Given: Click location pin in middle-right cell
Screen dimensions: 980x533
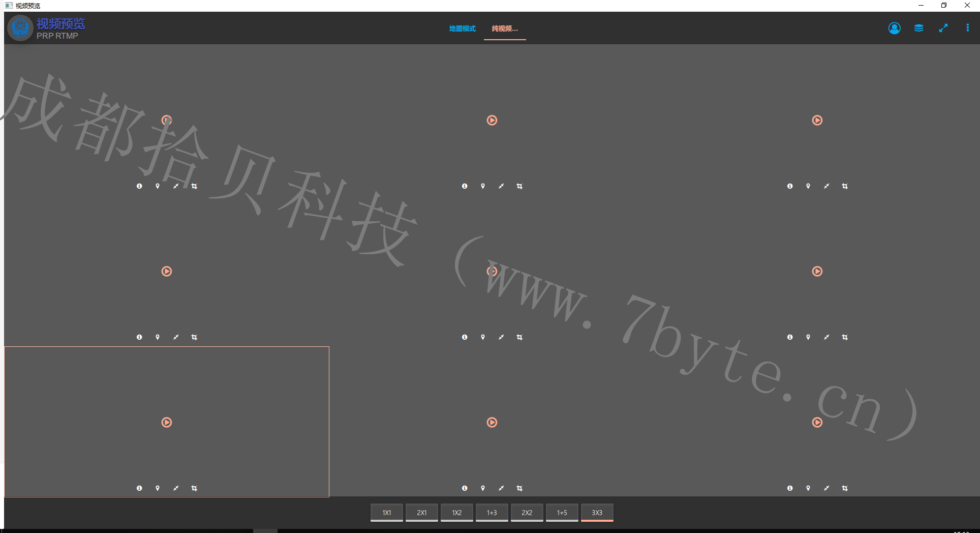Looking at the screenshot, I should tap(808, 337).
